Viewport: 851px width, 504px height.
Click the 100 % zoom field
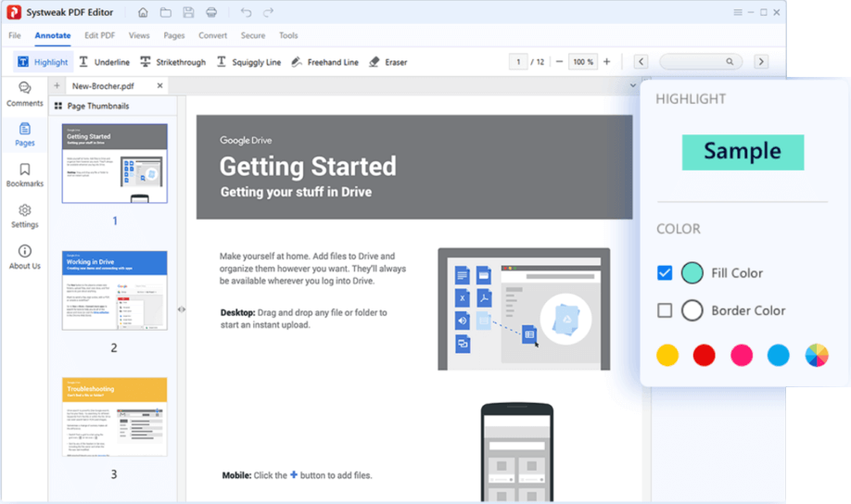[583, 62]
